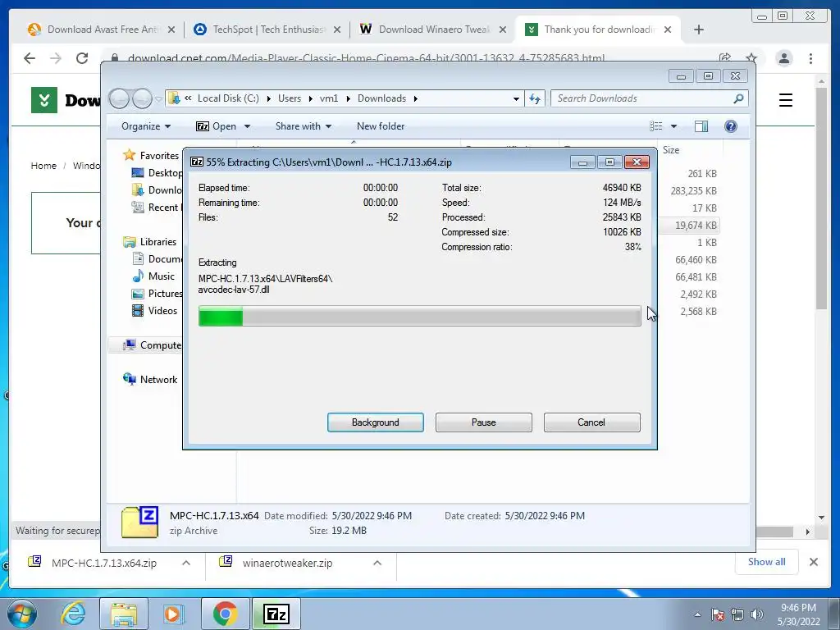Viewport: 840px width, 630px height.
Task: Create a New folder
Action: click(x=381, y=126)
